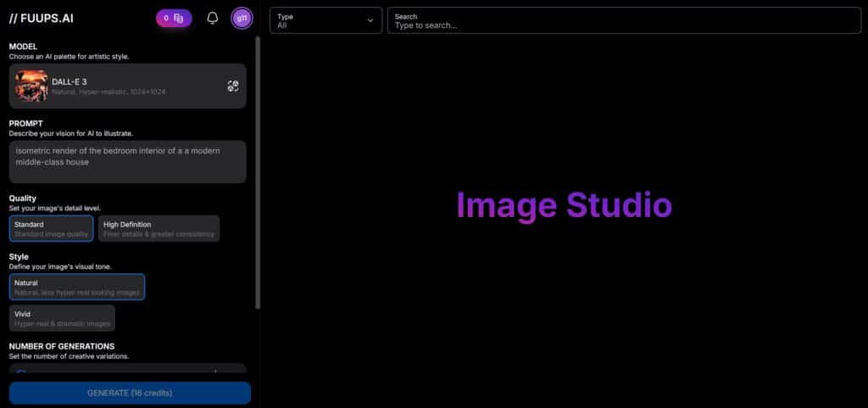The height and width of the screenshot is (408, 868).
Task: Click the Style section label
Action: tap(19, 257)
